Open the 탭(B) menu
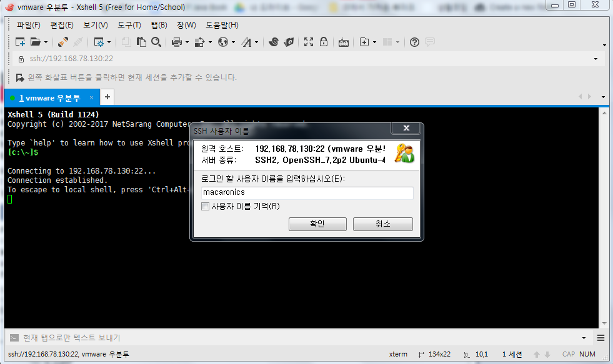 coord(159,25)
